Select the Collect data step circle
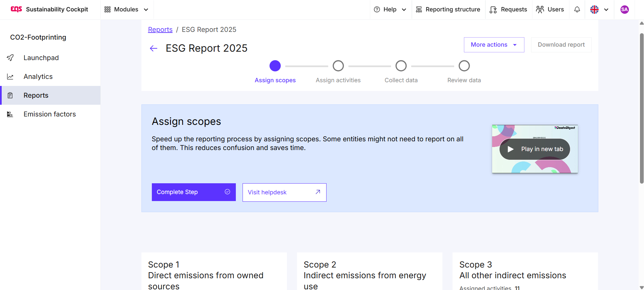The image size is (644, 290). tap(401, 66)
